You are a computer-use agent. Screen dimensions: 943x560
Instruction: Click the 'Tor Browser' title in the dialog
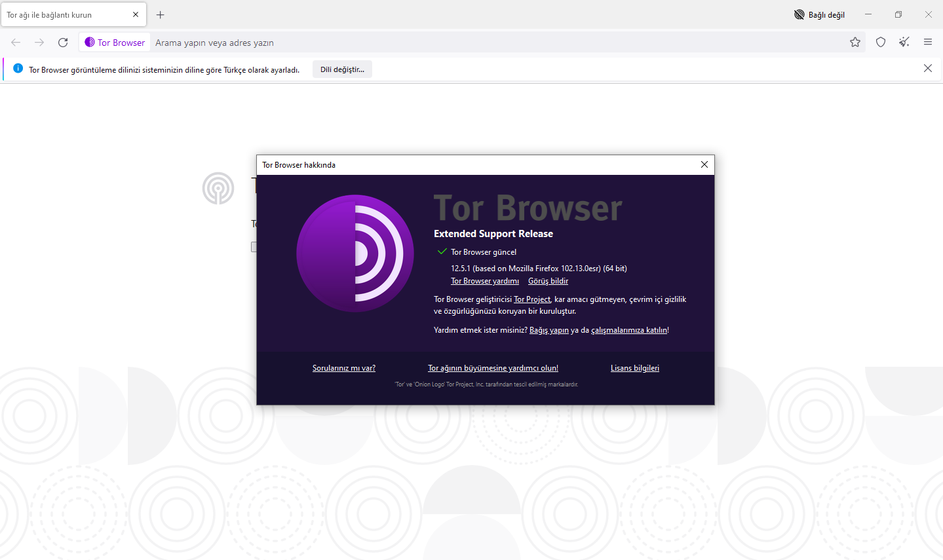tap(528, 208)
